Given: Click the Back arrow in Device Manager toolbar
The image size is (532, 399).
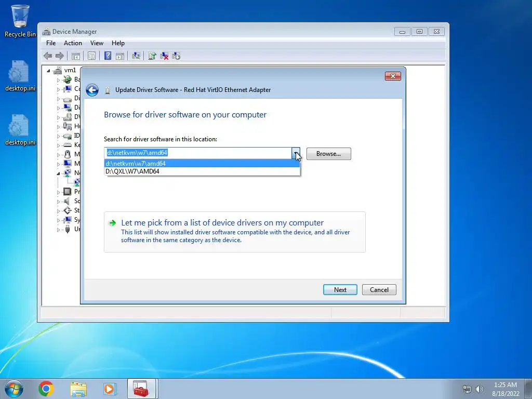Looking at the screenshot, I should point(48,56).
